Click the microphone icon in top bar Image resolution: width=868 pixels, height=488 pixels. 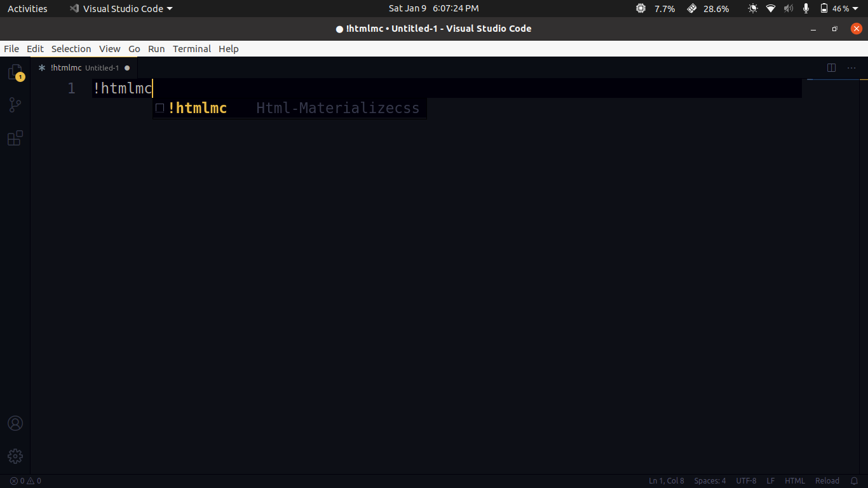coord(806,9)
